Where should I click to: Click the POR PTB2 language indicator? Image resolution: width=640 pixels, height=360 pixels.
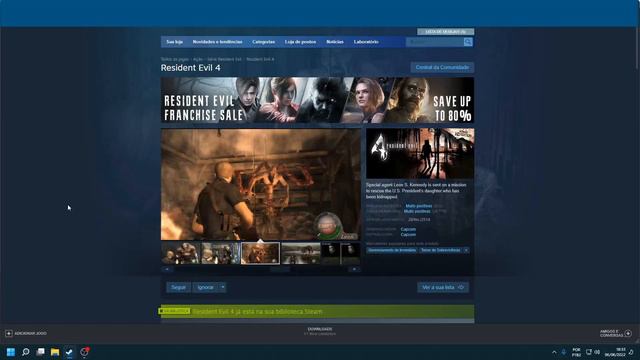[576, 352]
